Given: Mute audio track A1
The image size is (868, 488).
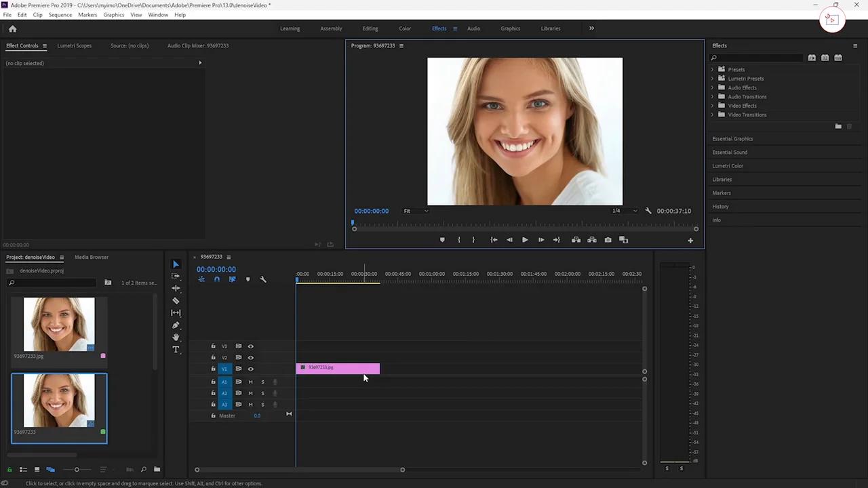Looking at the screenshot, I should pos(250,382).
